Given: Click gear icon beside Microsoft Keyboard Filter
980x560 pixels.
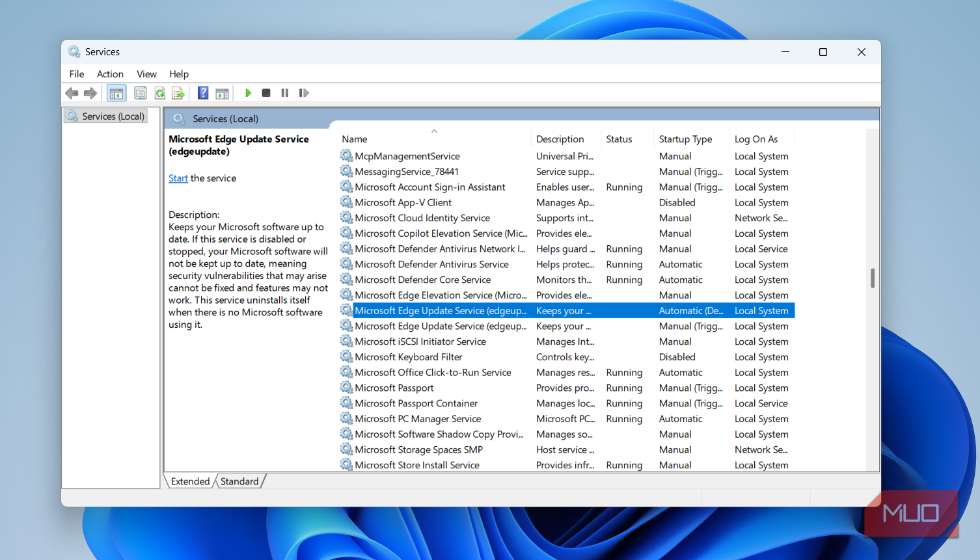Looking at the screenshot, I should pos(346,356).
